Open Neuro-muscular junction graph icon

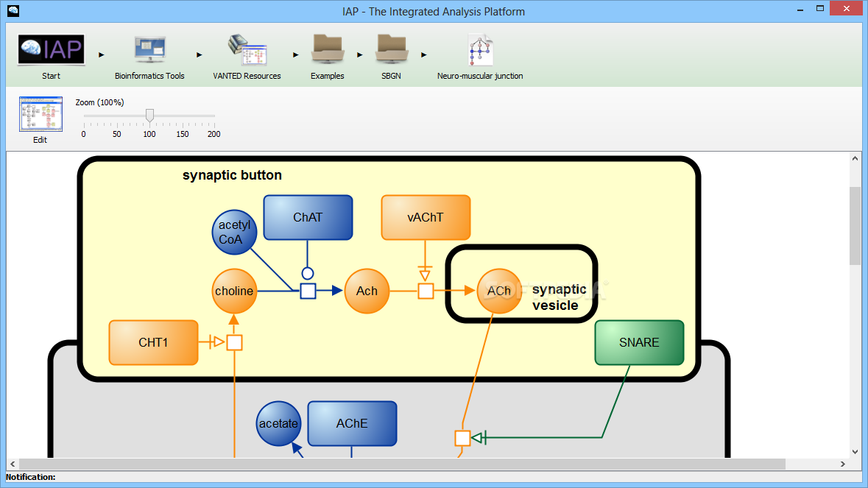480,50
